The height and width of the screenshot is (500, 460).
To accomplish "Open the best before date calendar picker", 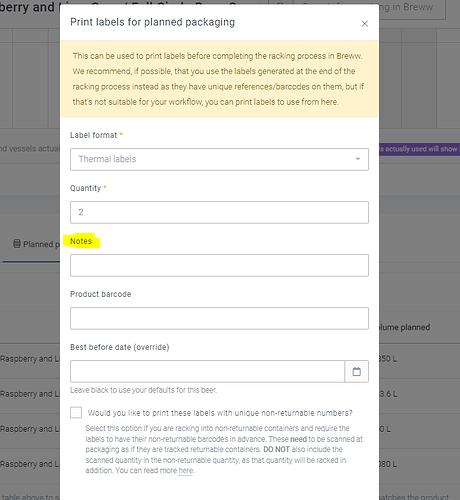I will tap(356, 371).
